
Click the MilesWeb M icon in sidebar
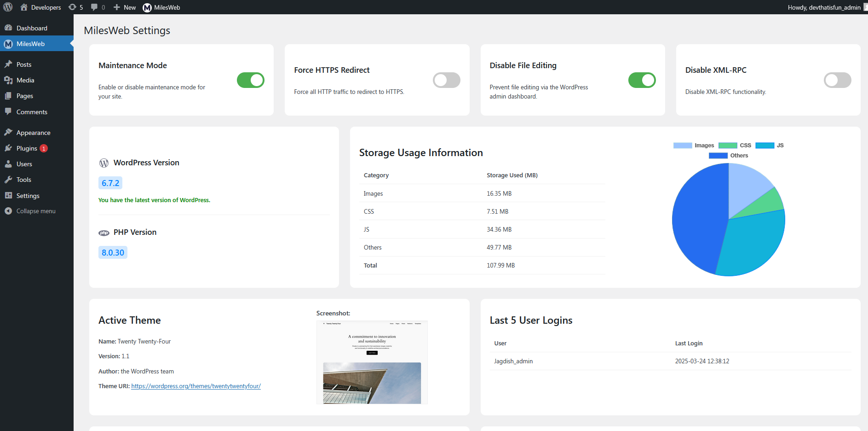click(8, 44)
